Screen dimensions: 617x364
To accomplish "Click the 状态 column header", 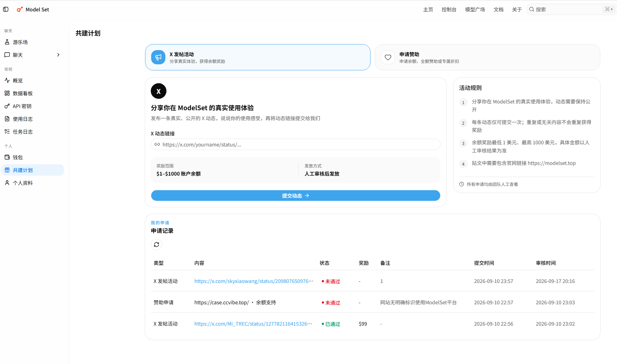I will tap(325, 263).
